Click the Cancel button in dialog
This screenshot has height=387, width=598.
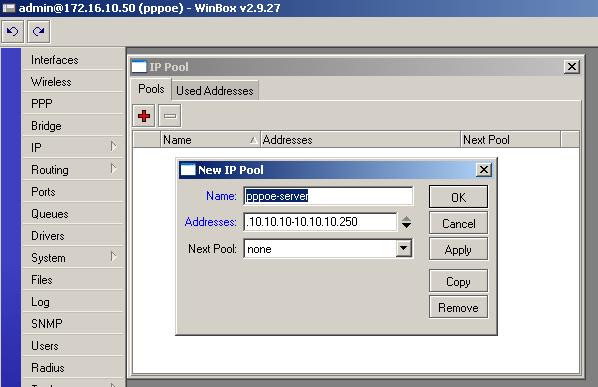pos(458,223)
